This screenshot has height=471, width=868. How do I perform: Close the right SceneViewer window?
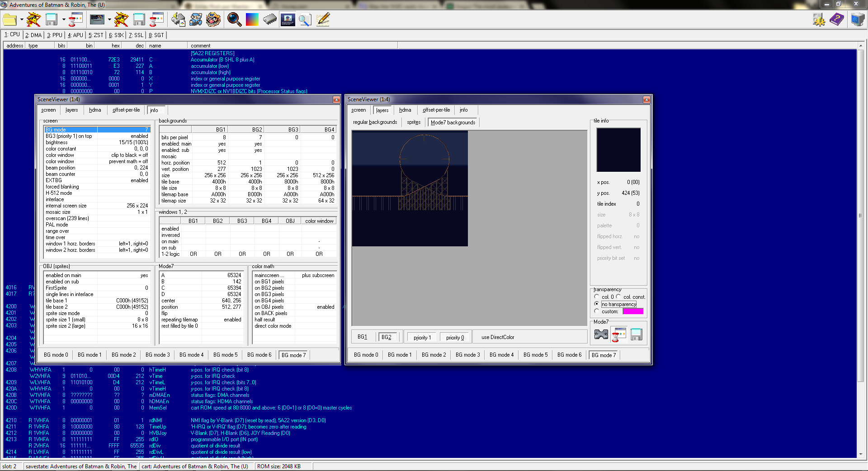(646, 99)
